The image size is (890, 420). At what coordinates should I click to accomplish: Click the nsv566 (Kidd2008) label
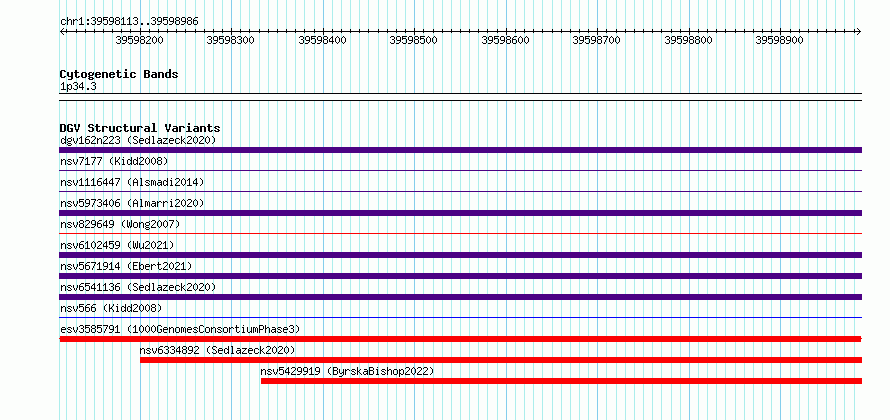111,308
